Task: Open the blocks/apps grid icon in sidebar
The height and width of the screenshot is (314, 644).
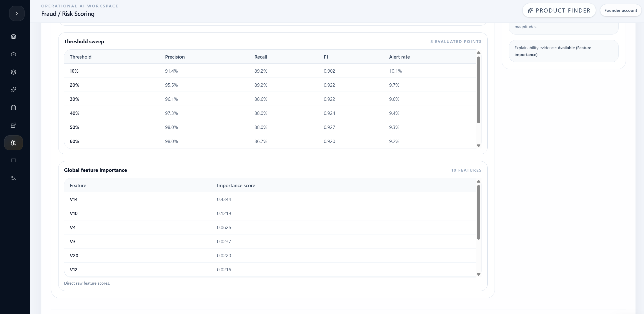Action: tap(14, 125)
